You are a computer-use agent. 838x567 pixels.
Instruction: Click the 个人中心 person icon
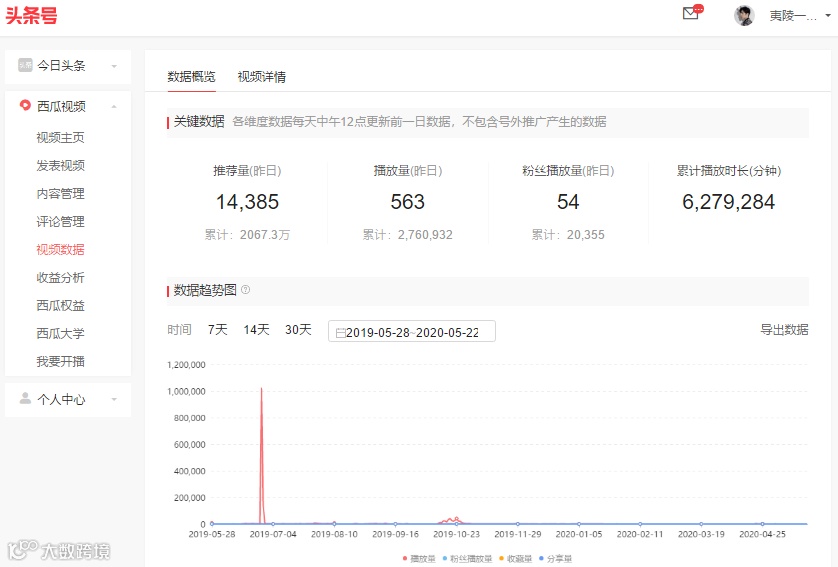coord(25,398)
